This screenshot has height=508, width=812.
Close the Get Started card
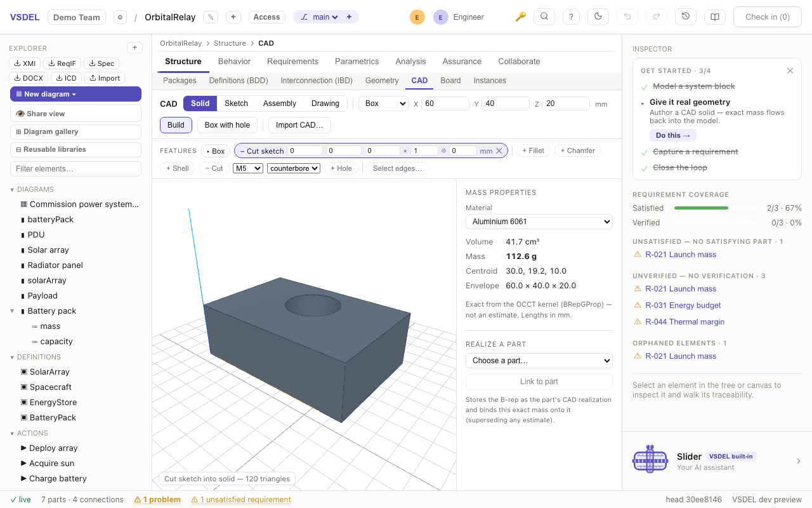(790, 70)
